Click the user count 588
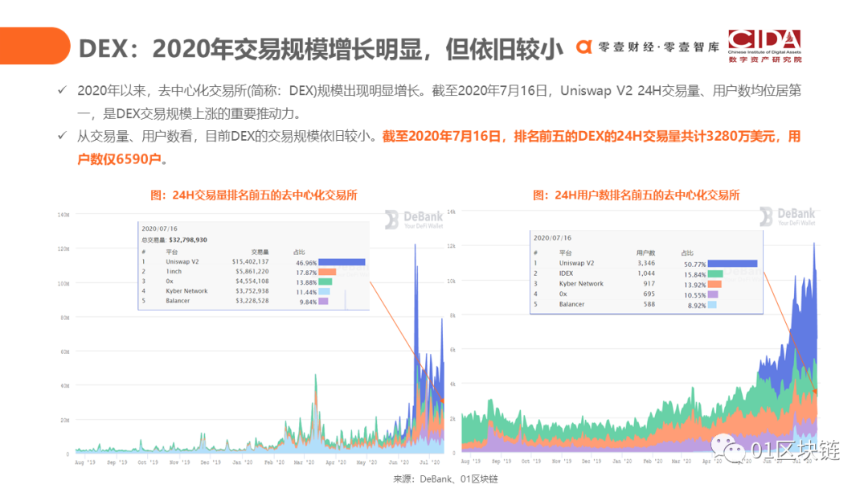 click(x=649, y=304)
